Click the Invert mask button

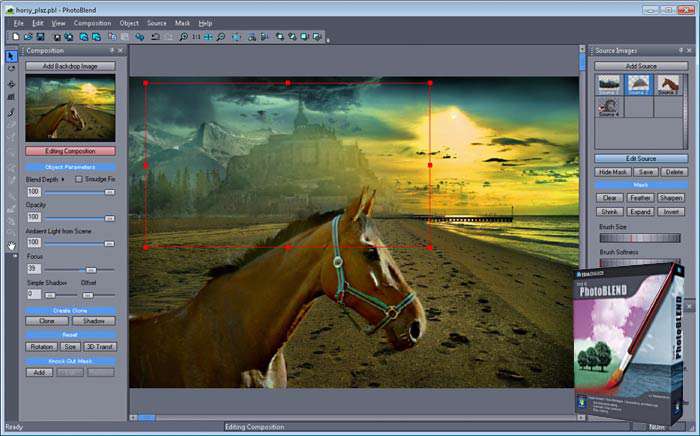[x=671, y=212]
